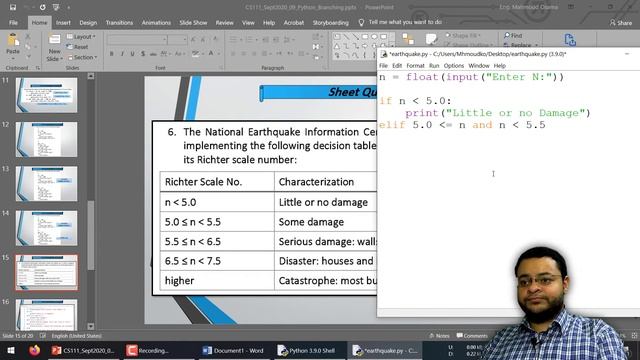
Task: Switch to the Animations ribbon tab
Action: [156, 23]
